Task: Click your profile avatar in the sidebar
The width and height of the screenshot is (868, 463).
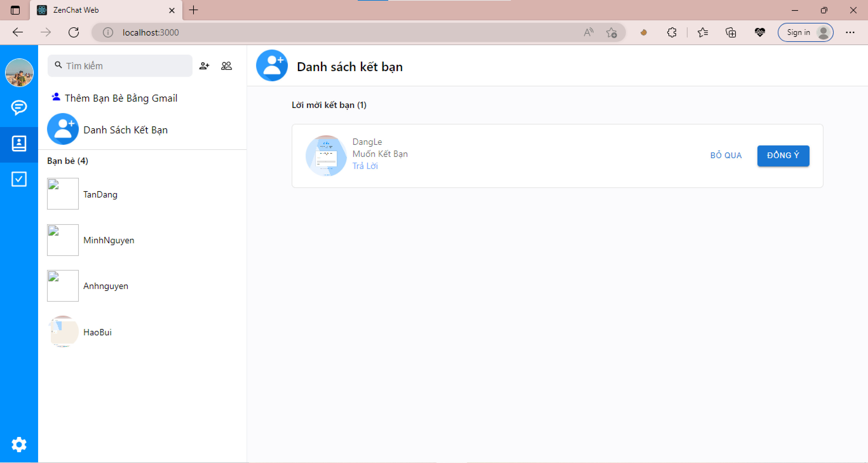Action: (19, 72)
